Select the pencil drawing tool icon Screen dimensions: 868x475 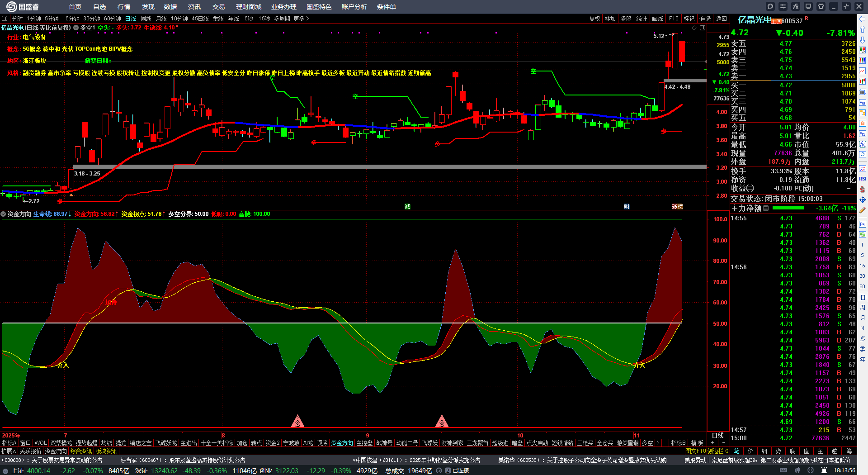[863, 210]
